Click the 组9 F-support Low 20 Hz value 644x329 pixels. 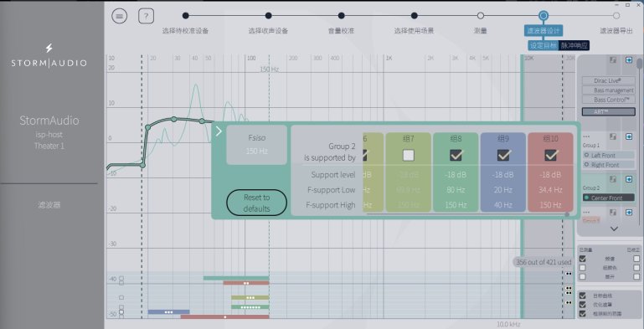click(x=503, y=190)
